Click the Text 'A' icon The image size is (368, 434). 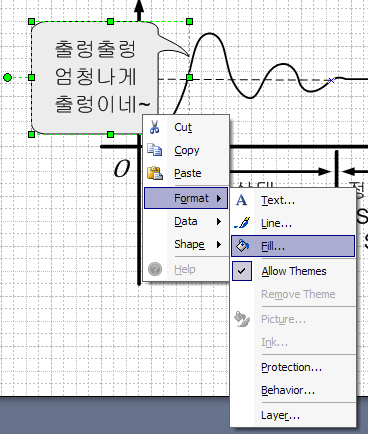(x=241, y=200)
